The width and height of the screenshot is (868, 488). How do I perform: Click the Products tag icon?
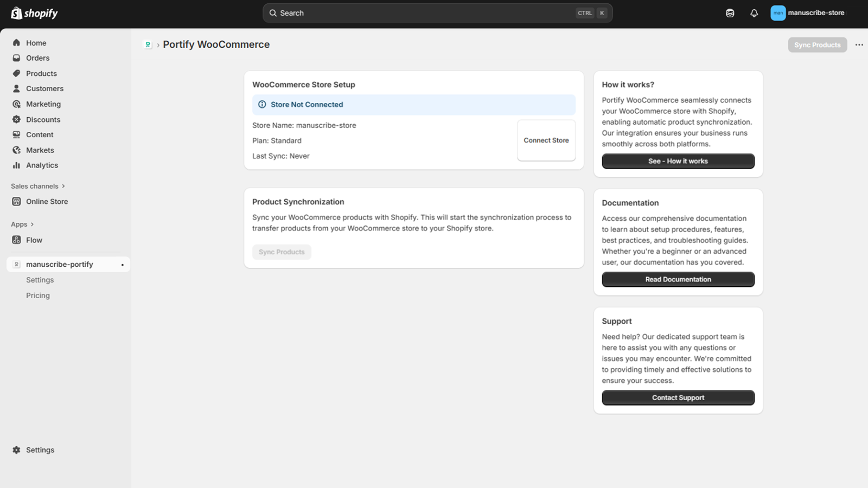click(16, 73)
